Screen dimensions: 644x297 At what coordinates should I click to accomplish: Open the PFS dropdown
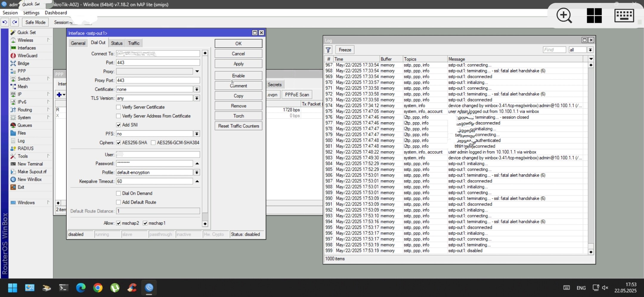click(x=197, y=134)
